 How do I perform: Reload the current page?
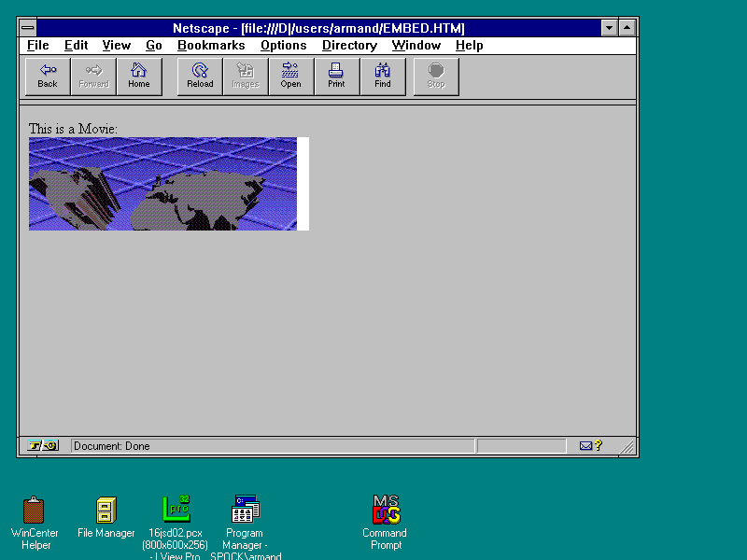200,77
